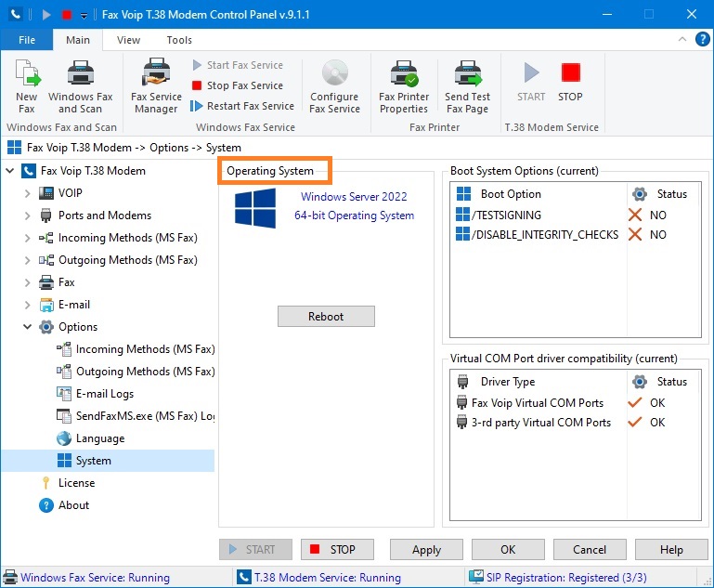Click Restart Fax Service in ribbon
This screenshot has width=714, height=588.
(x=242, y=106)
